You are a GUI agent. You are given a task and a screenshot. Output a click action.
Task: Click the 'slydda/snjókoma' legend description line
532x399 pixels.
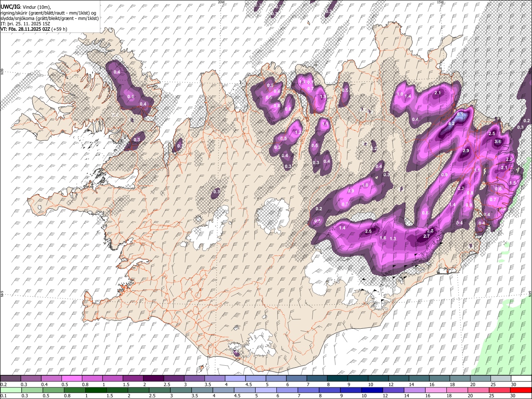pos(49,18)
